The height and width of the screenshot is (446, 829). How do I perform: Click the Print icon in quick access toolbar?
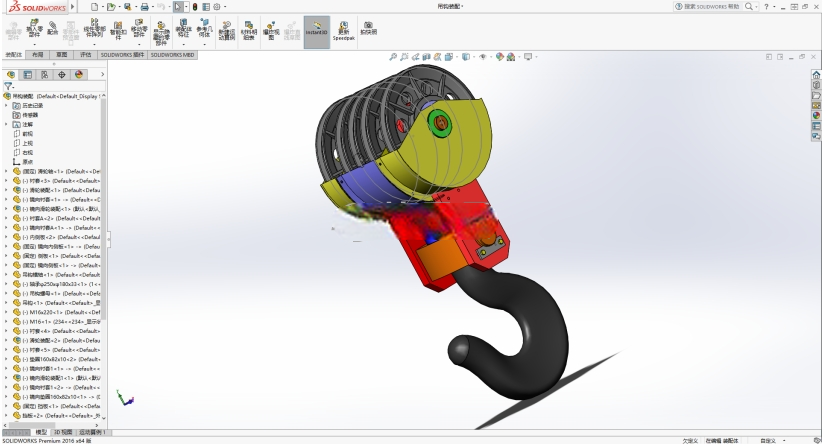[x=144, y=7]
